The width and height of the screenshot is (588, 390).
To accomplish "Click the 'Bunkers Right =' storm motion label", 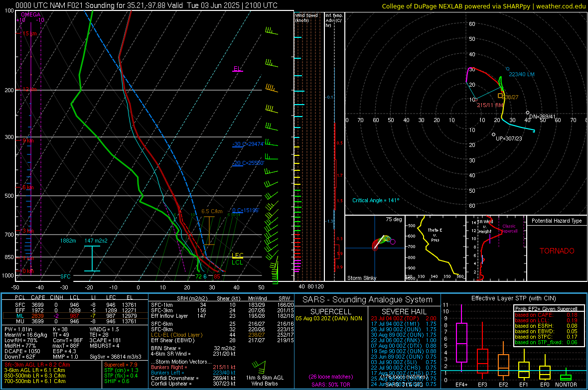I will pos(169,367).
